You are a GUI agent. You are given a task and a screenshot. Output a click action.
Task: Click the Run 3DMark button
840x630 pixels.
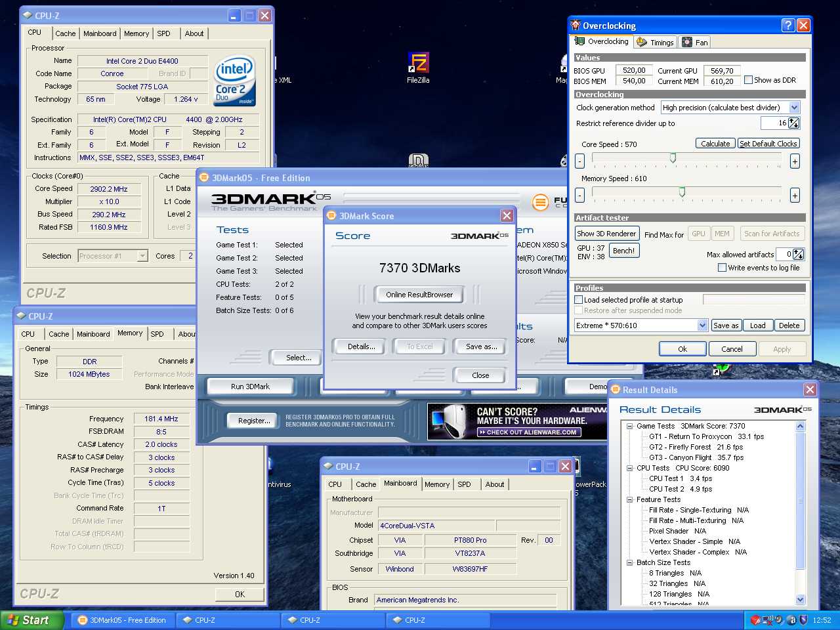coord(250,387)
